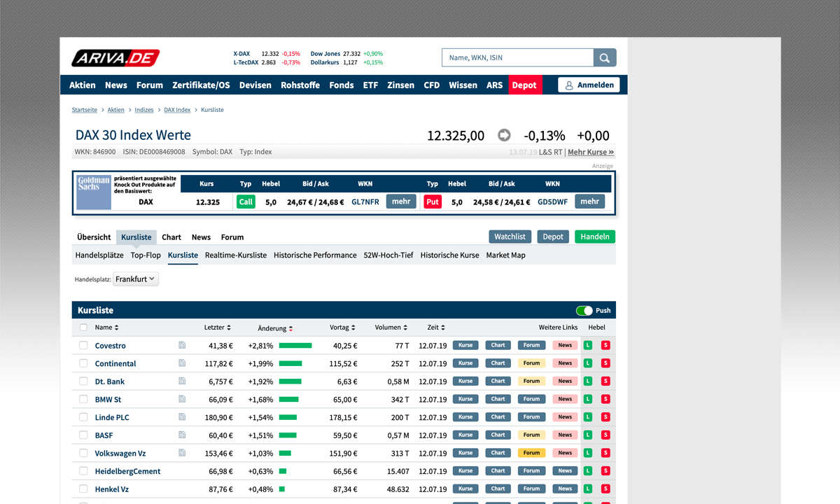Click the green L icon for HeidelbergCement

point(588,471)
